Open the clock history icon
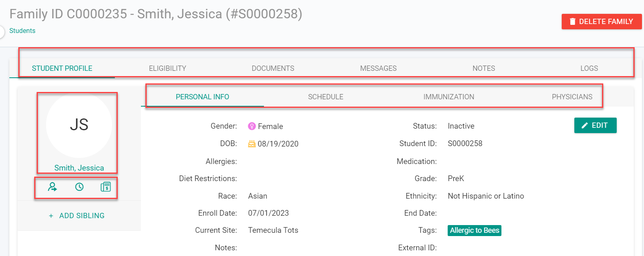 tap(79, 187)
